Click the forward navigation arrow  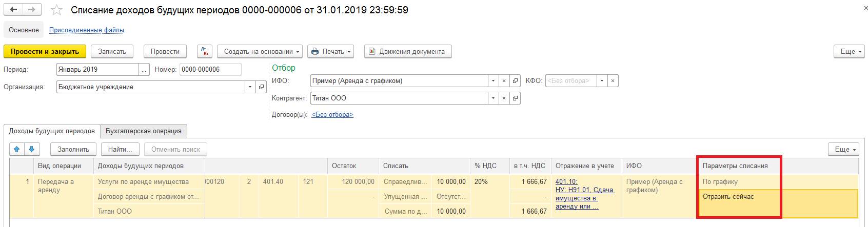pyautogui.click(x=32, y=10)
